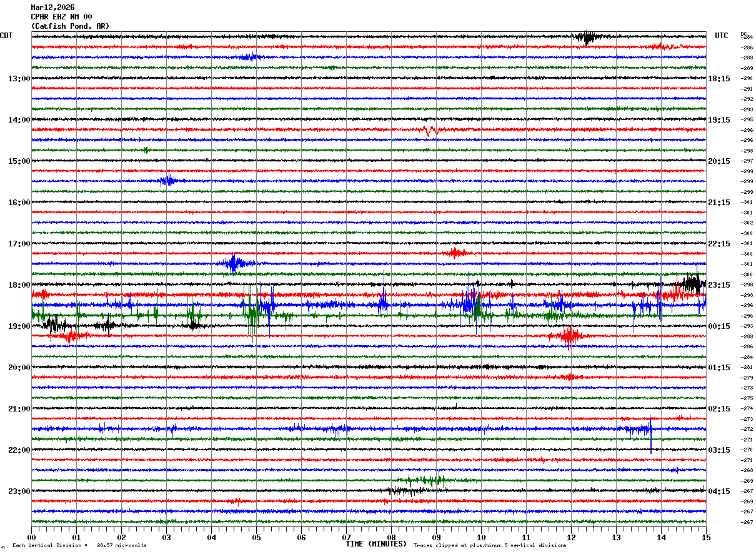Viewport: 756px width, 554px height.
Task: Click minute 00 on the time axis
Action: point(32,537)
